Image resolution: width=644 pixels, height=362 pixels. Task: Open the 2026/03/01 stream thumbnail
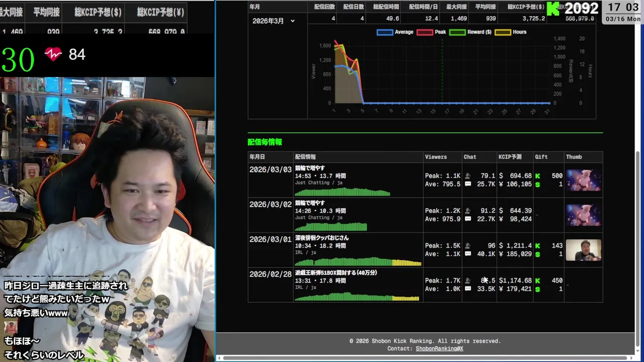coord(583,250)
